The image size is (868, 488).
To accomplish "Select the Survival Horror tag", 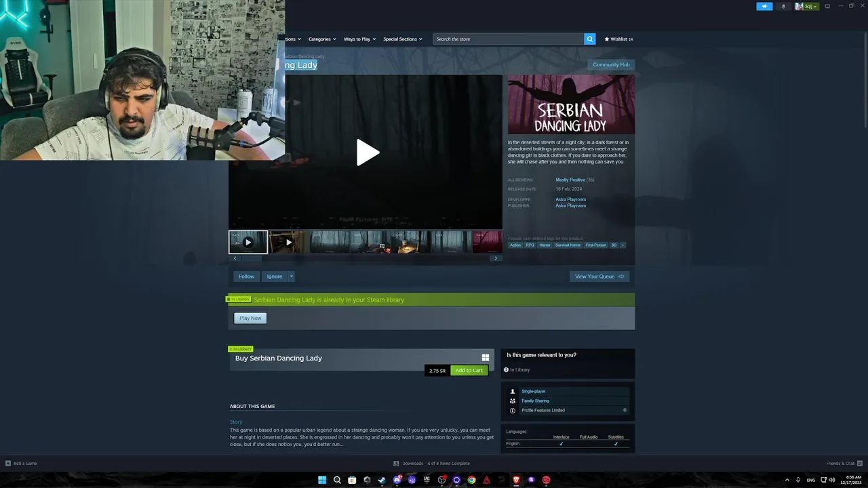I will click(568, 245).
